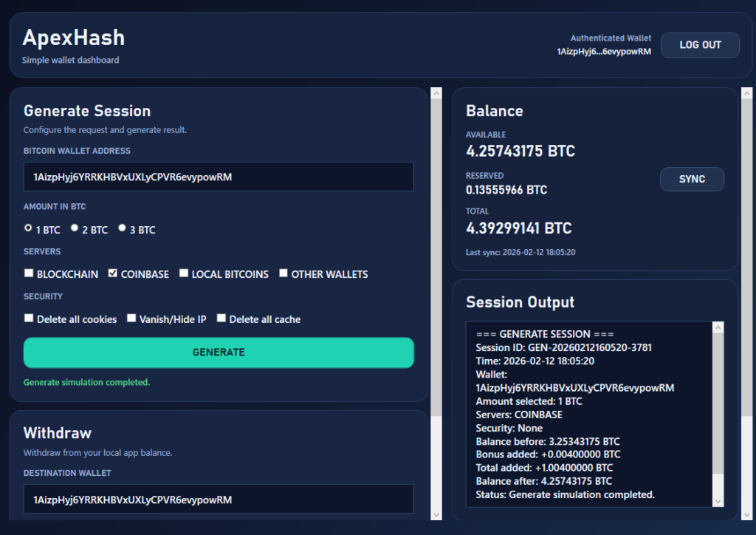Focus the Bitcoin Wallet Address input field
The width and height of the screenshot is (756, 535).
219,177
